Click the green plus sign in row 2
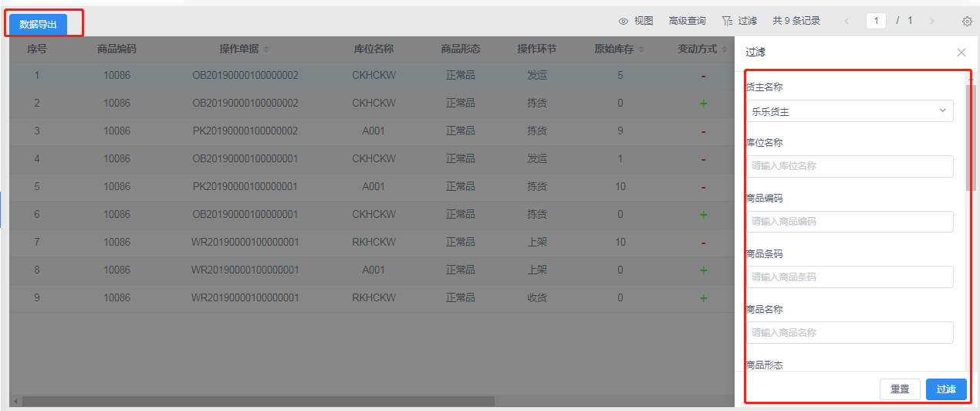 (703, 104)
